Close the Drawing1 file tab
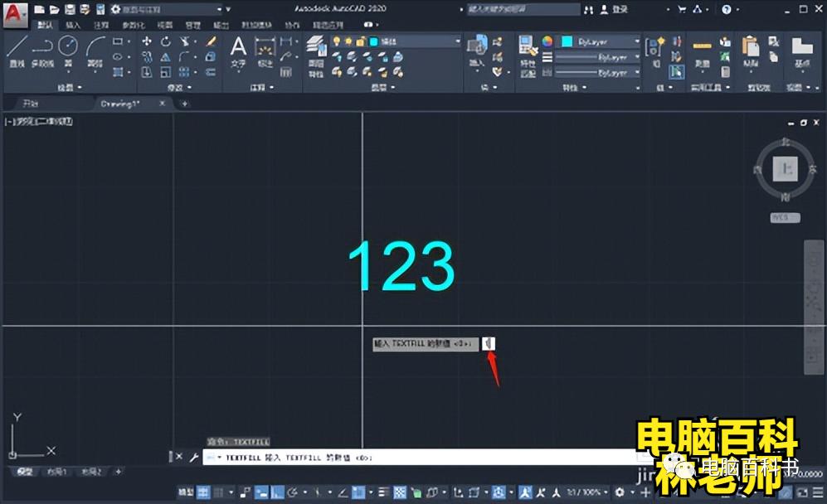The height and width of the screenshot is (504, 827). [163, 104]
